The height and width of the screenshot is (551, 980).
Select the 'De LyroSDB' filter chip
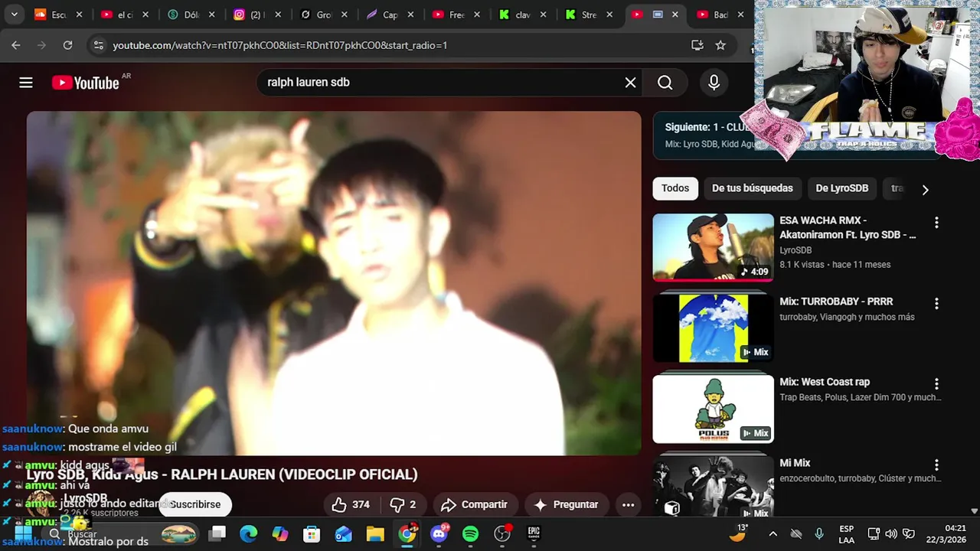[x=841, y=188]
